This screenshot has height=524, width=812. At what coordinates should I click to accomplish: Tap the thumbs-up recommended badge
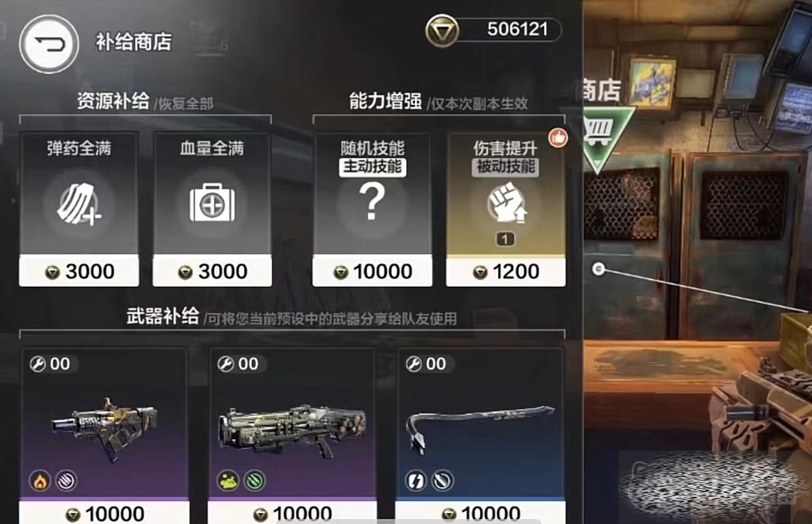pos(558,138)
